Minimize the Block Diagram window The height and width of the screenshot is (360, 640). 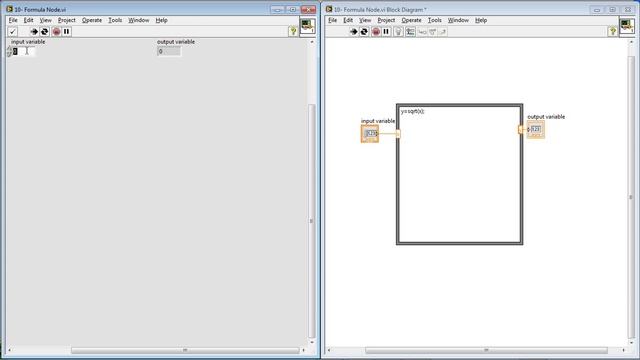click(597, 9)
